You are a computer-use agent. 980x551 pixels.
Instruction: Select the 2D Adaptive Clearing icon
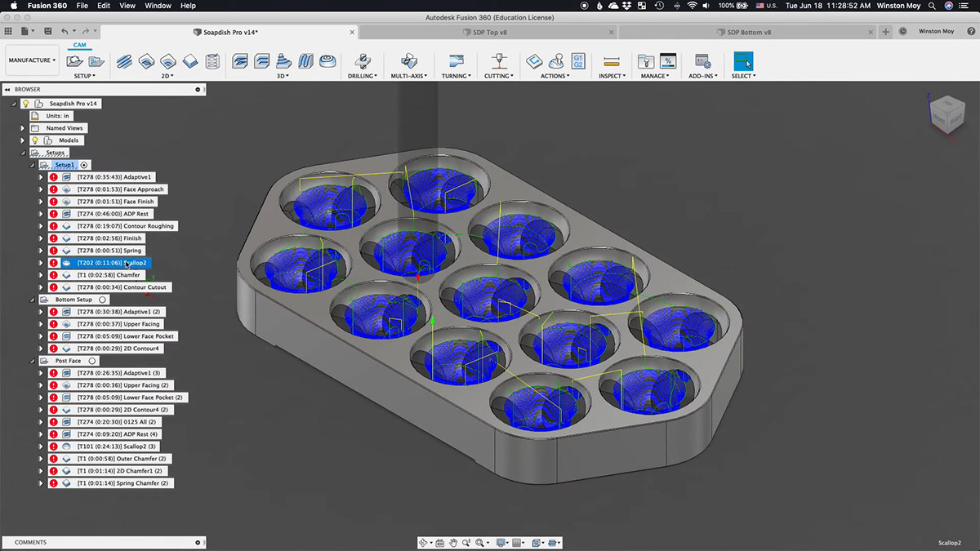[x=124, y=61]
